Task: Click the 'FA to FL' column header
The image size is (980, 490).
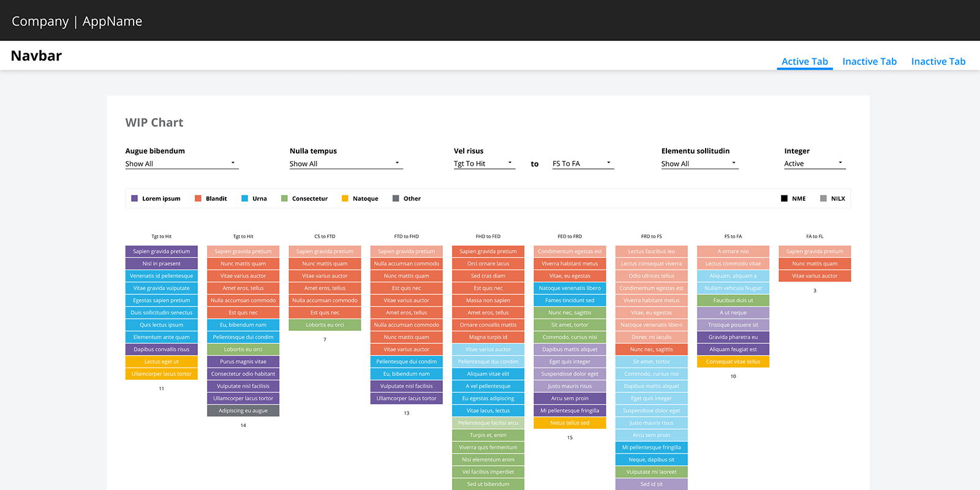Action: 815,236
